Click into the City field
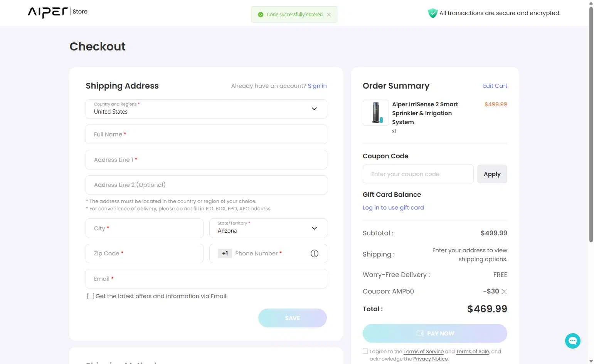Screen dimensions: 594x364 pos(145,228)
